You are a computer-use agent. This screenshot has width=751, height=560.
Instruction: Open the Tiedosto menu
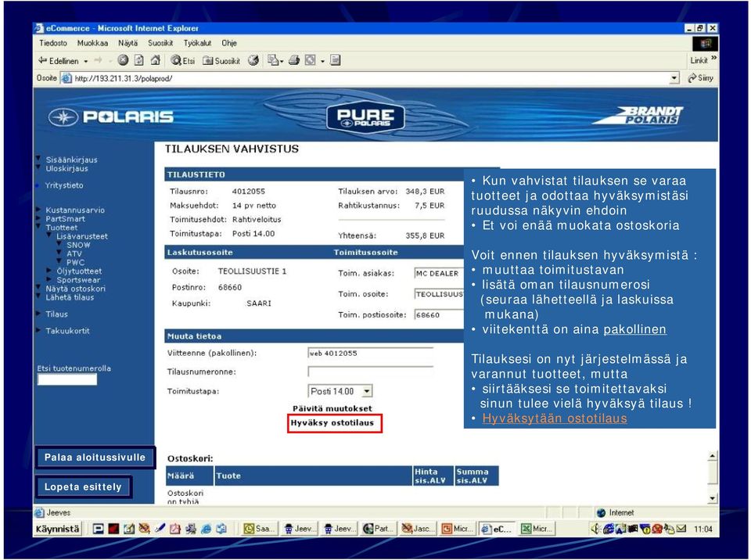tap(53, 43)
